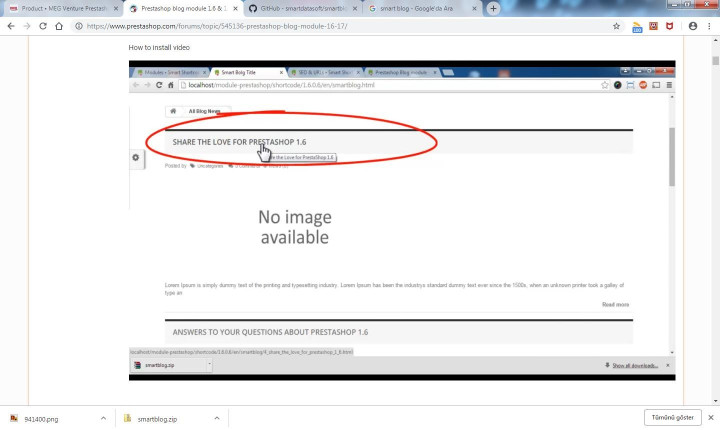Click the 'Tümünü göster' button
This screenshot has width=720, height=430.
[672, 418]
